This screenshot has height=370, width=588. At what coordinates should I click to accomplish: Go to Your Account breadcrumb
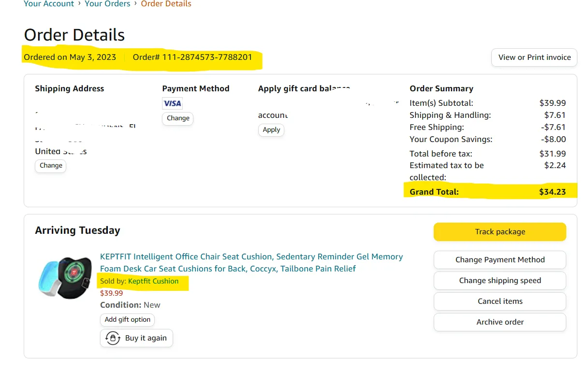49,4
